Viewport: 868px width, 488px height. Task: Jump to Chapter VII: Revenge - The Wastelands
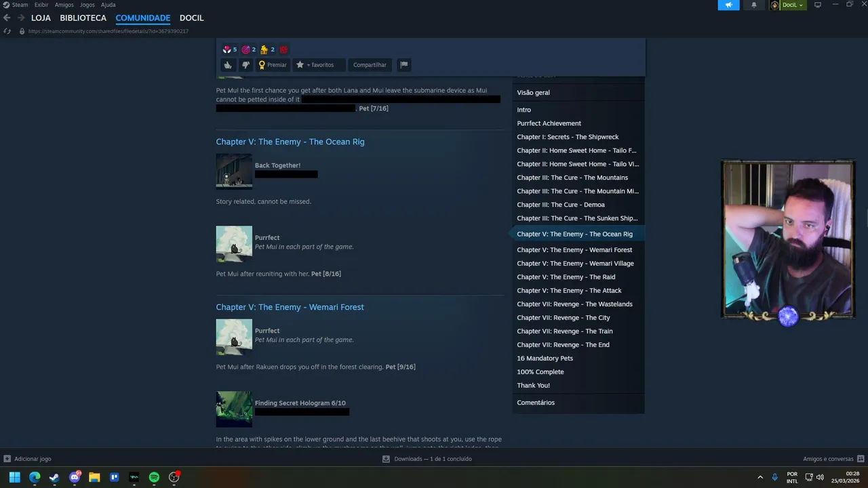[x=574, y=304]
